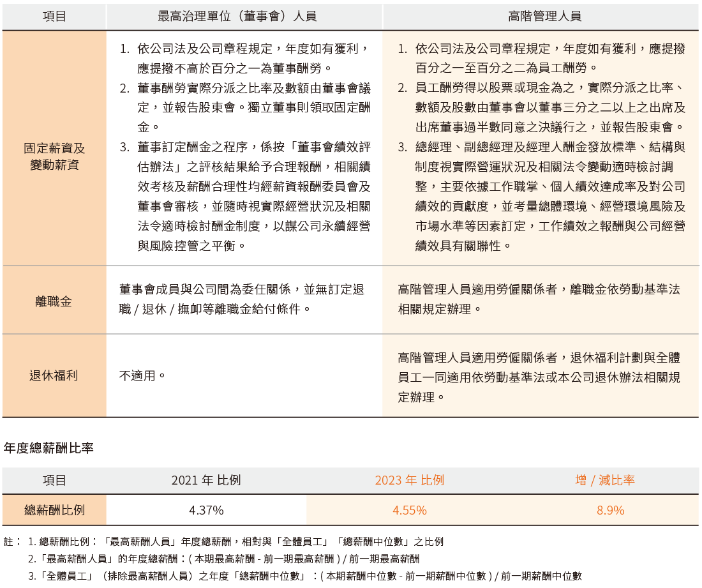
Task: Click the 2023 年 比例 column header
Action: point(410,481)
